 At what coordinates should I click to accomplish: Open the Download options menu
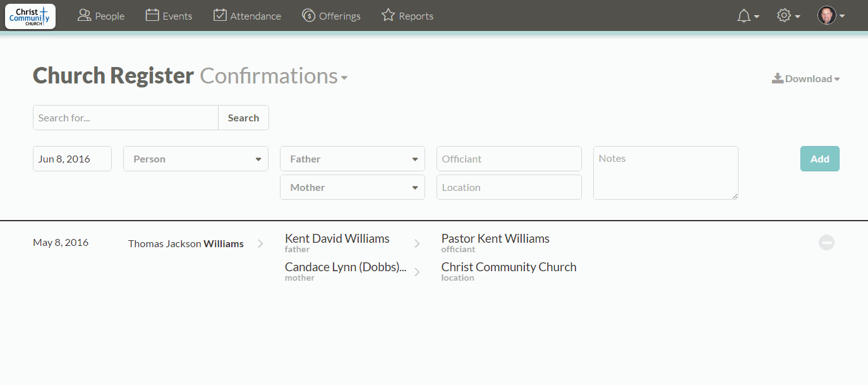(x=806, y=79)
